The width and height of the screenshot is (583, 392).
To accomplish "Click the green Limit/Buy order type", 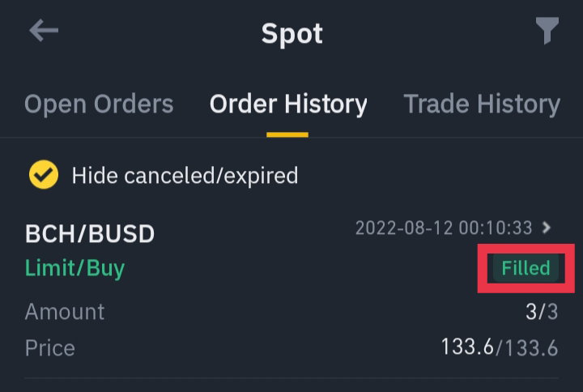I will point(74,268).
